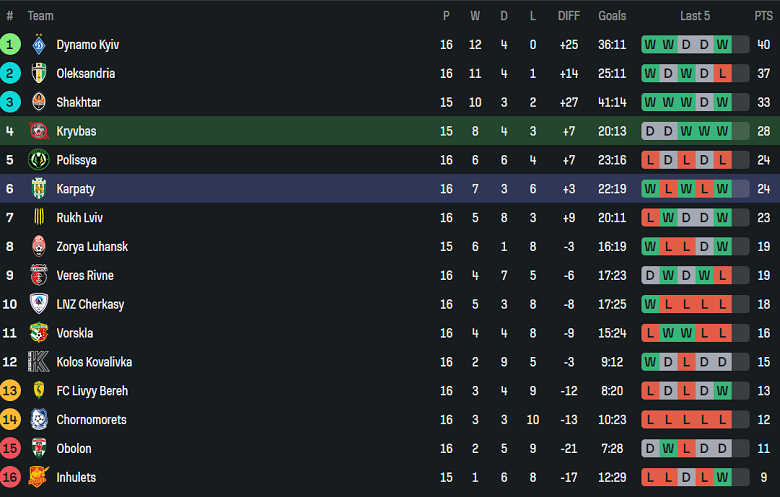The height and width of the screenshot is (497, 780).
Task: Open the Rukh Lviv team link
Action: click(x=79, y=218)
